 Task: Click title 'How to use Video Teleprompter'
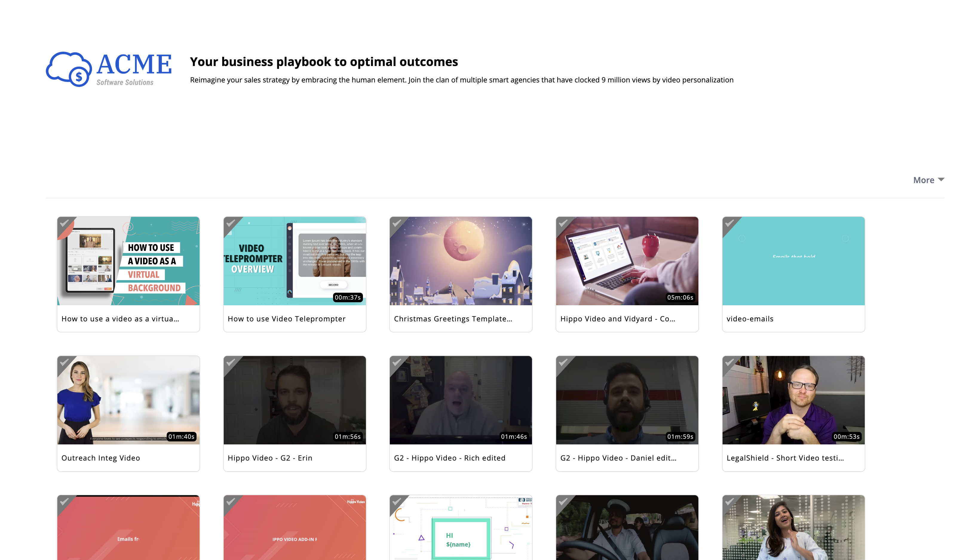click(x=287, y=319)
